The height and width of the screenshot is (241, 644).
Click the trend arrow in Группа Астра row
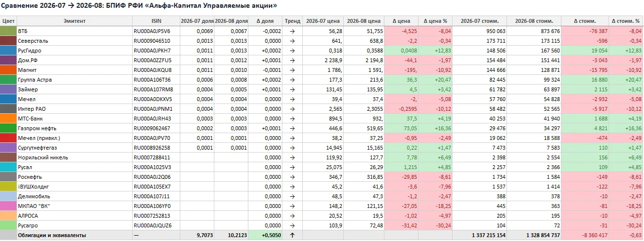(x=292, y=80)
